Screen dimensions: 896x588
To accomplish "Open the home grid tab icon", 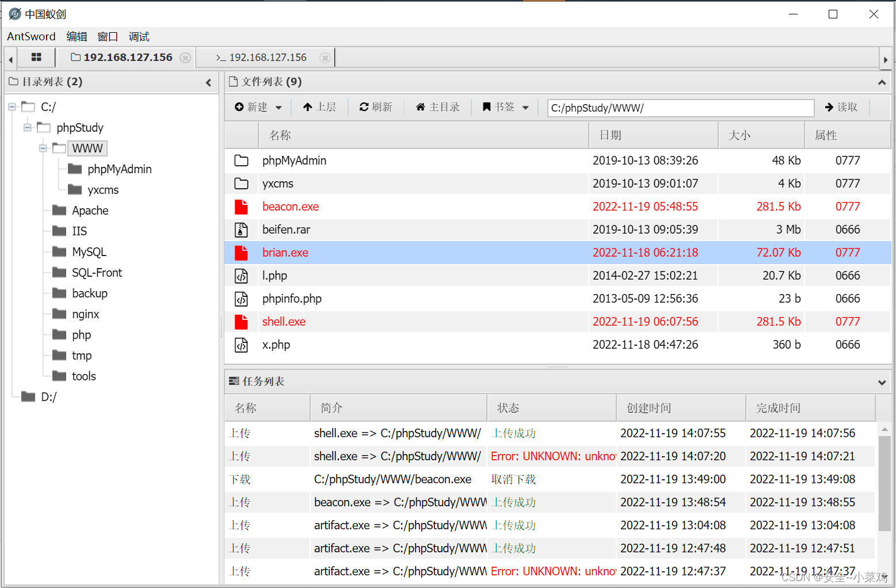I will [36, 57].
